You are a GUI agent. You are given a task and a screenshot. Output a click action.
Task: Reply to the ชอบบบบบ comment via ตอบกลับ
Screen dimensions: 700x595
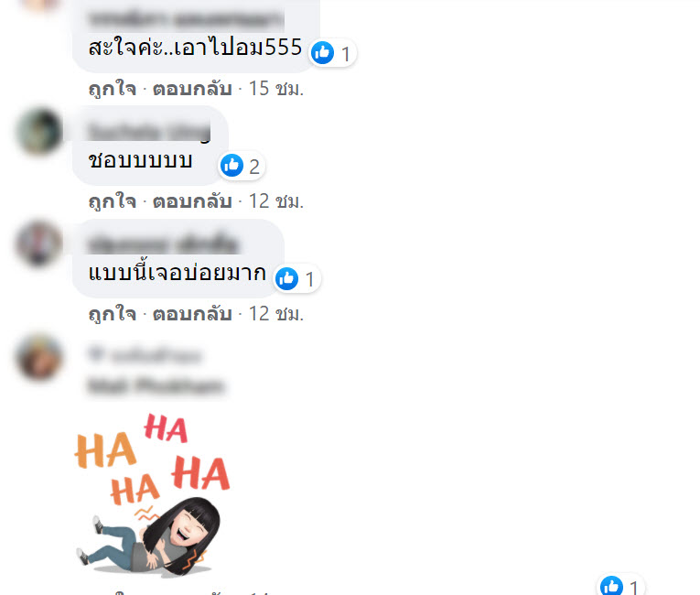pyautogui.click(x=192, y=201)
